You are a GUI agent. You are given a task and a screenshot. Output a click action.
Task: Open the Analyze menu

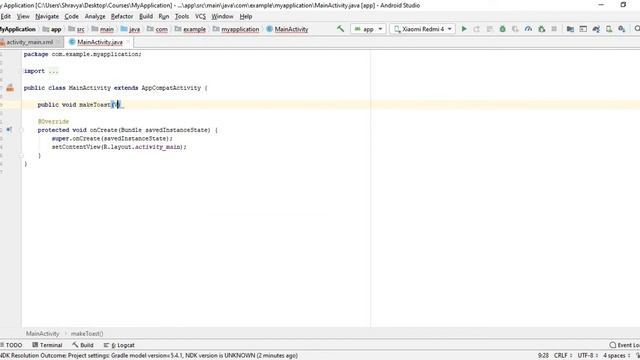tap(95, 16)
